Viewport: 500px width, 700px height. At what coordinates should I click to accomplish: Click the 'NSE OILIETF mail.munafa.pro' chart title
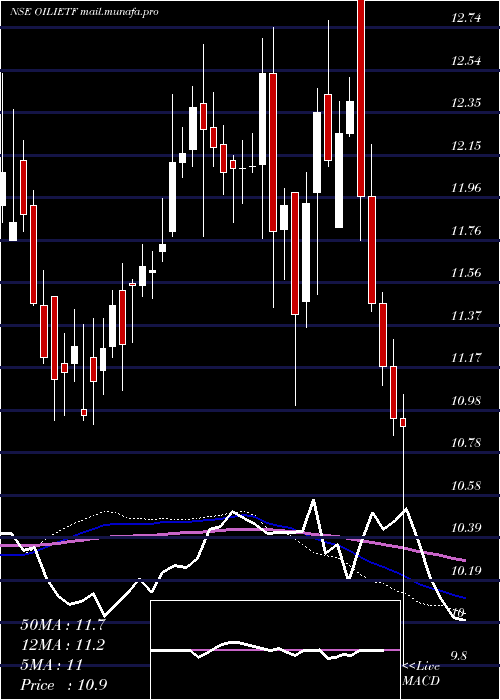(x=84, y=12)
